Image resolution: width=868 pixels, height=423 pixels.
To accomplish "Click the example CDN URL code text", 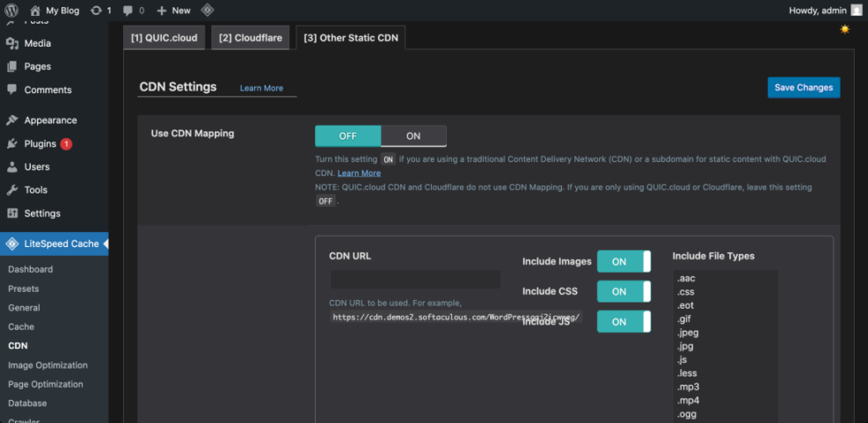I will (456, 317).
